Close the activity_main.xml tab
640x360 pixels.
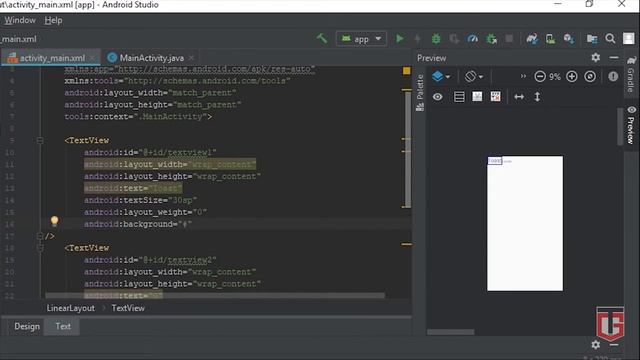pyautogui.click(x=92, y=58)
